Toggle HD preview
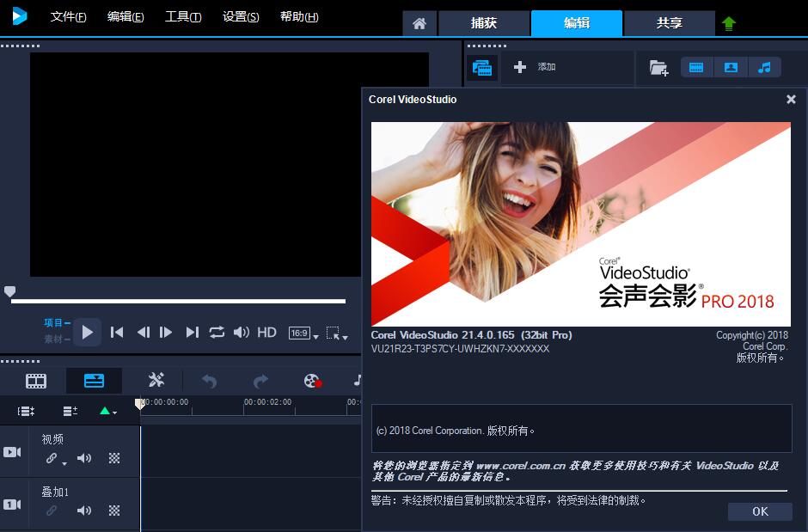The image size is (808, 532). (267, 333)
